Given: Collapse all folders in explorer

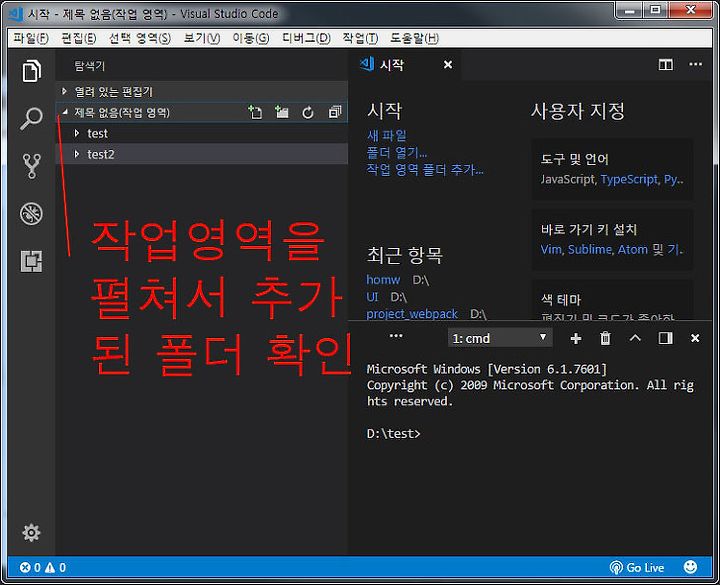Looking at the screenshot, I should 335,112.
